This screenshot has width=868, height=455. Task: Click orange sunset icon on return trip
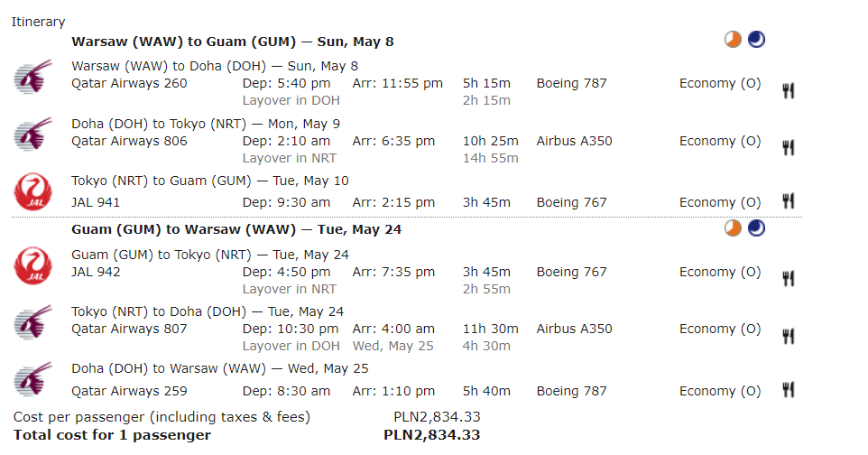733,227
